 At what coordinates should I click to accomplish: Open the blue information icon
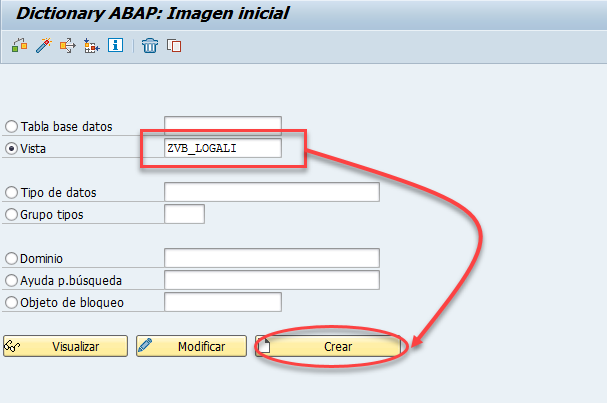[x=115, y=45]
